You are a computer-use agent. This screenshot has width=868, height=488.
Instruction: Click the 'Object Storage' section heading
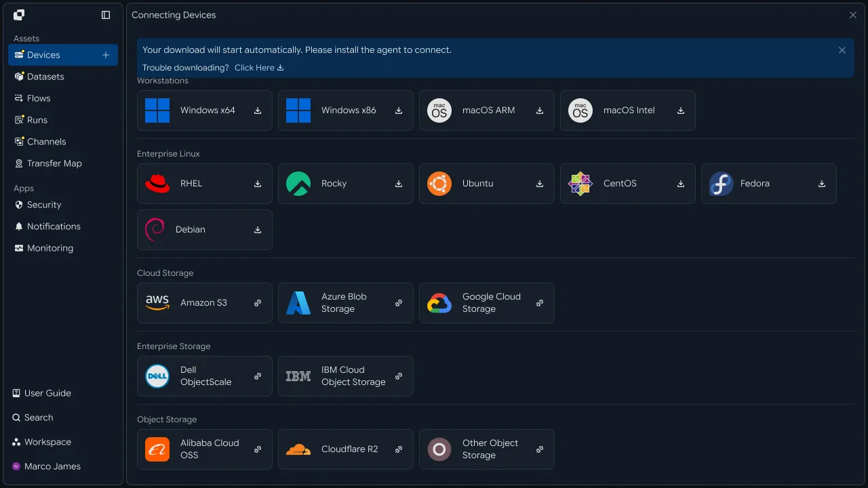tap(167, 420)
